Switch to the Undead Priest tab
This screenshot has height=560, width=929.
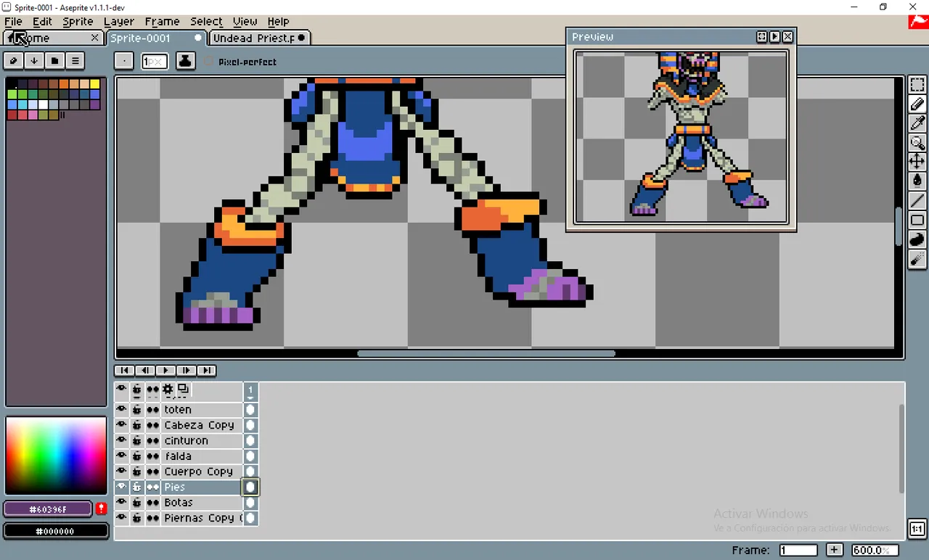pos(259,38)
